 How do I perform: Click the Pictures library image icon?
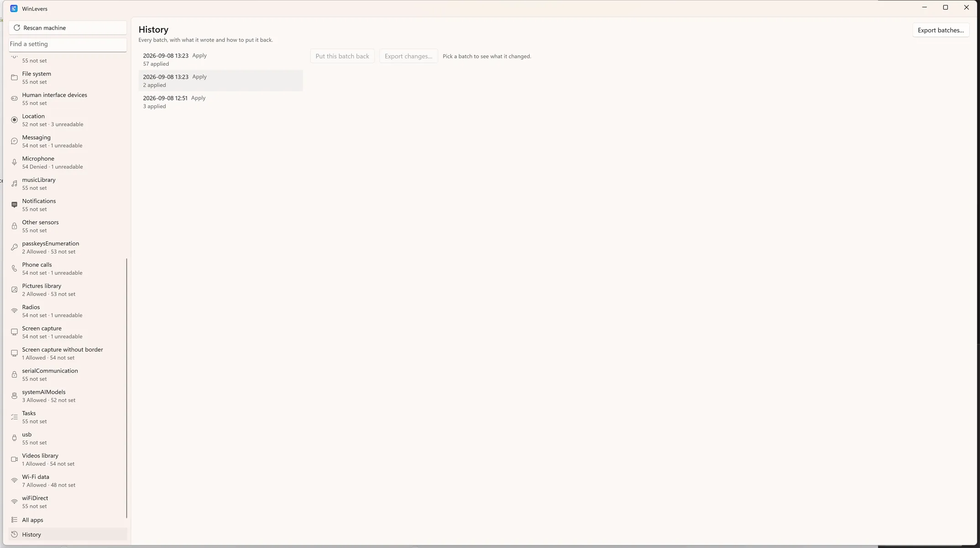(14, 290)
